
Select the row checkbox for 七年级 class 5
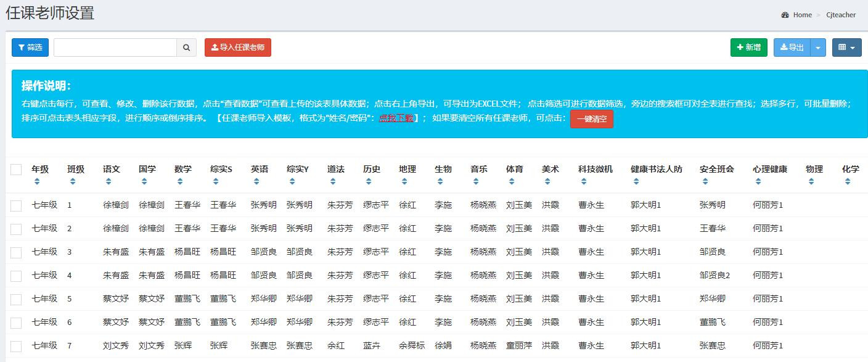(16, 299)
